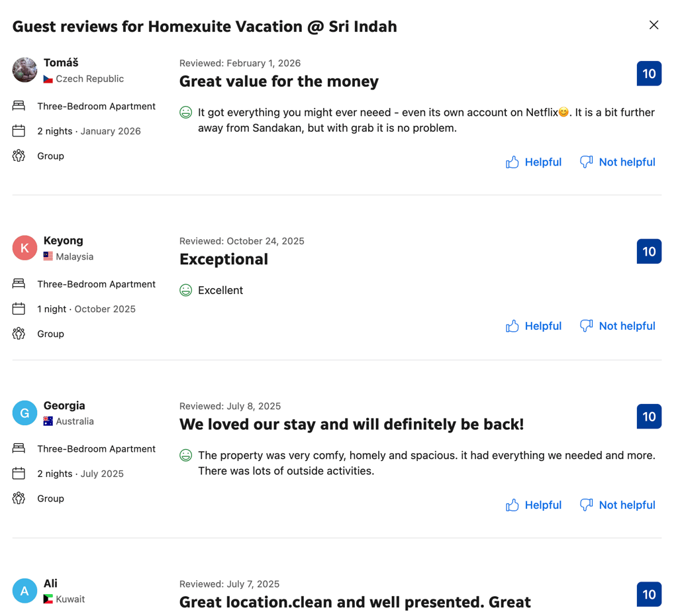The width and height of the screenshot is (678, 616).
Task: Mark Tomáš's review as Not helpful
Action: pyautogui.click(x=618, y=162)
